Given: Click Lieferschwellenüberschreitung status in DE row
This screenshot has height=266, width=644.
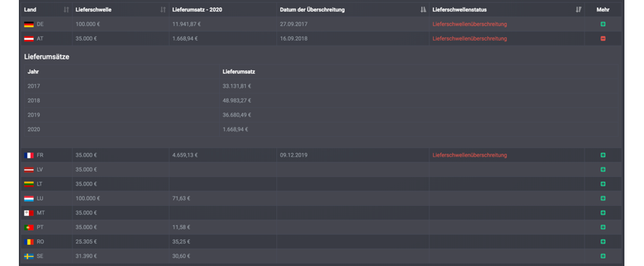Looking at the screenshot, I should pos(469,24).
